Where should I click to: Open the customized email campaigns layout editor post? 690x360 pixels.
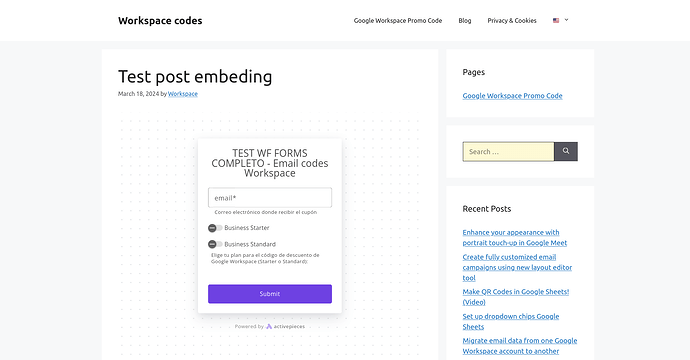click(x=517, y=267)
